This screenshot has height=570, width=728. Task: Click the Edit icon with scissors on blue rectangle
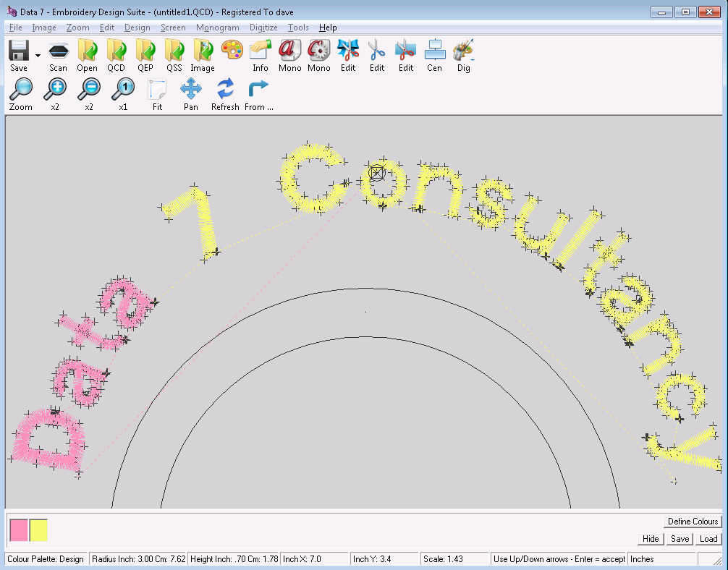tap(406, 50)
